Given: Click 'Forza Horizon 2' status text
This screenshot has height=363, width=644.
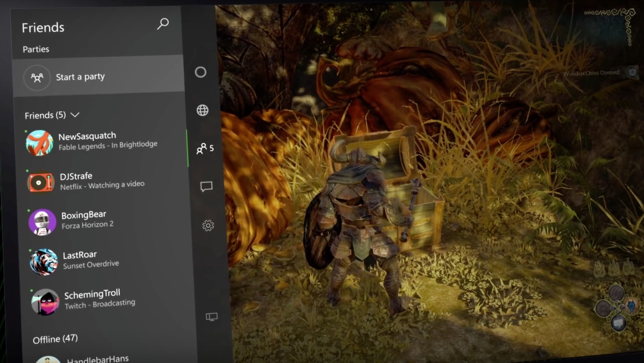Looking at the screenshot, I should point(87,225).
